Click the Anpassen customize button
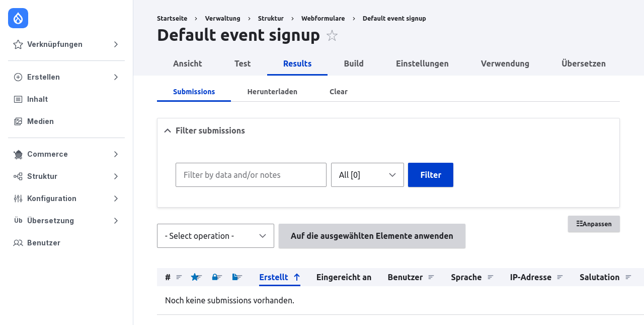Image resolution: width=644 pixels, height=325 pixels. click(594, 224)
